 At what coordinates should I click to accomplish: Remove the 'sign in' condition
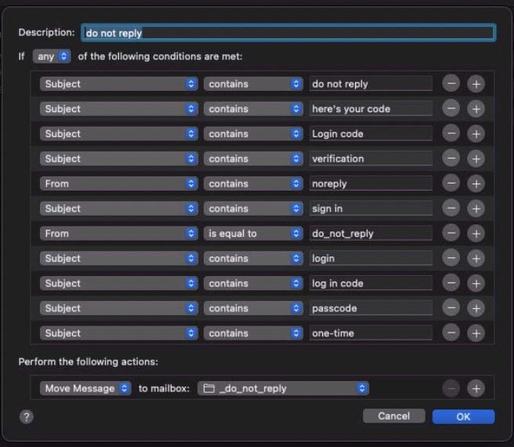tap(451, 208)
